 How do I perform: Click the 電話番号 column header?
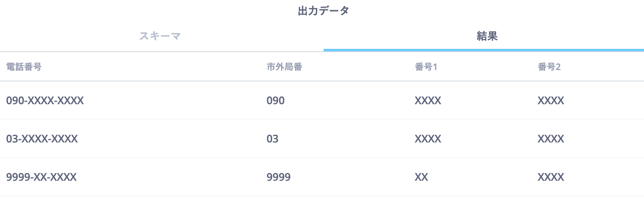[24, 67]
